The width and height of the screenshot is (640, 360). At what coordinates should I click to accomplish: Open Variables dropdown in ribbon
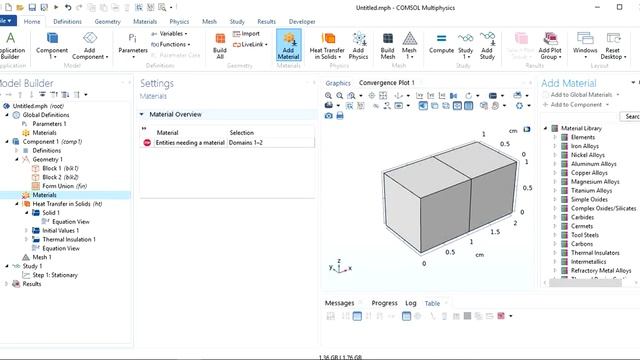coord(169,33)
